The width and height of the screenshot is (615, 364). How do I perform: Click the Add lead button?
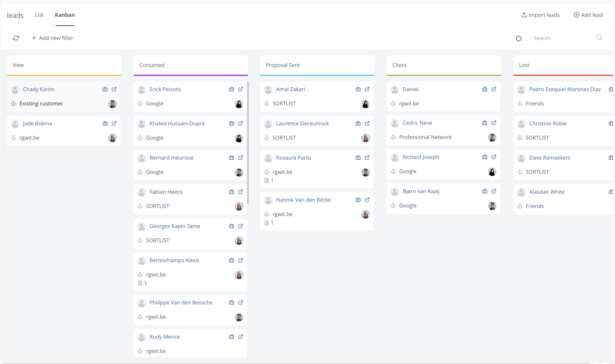point(588,15)
